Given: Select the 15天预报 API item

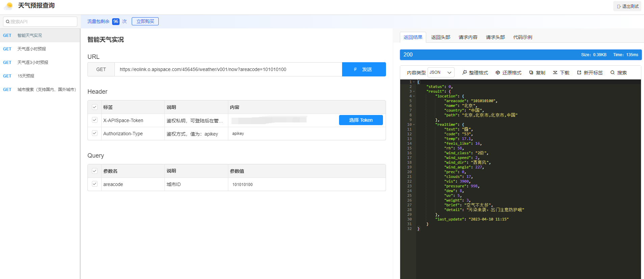Looking at the screenshot, I should tap(40, 76).
